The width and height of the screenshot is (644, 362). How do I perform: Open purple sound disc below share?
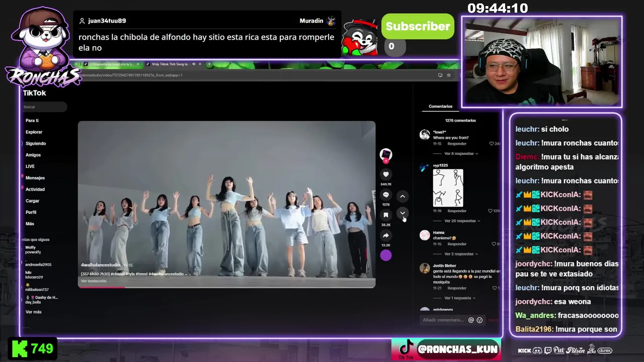pos(386,255)
